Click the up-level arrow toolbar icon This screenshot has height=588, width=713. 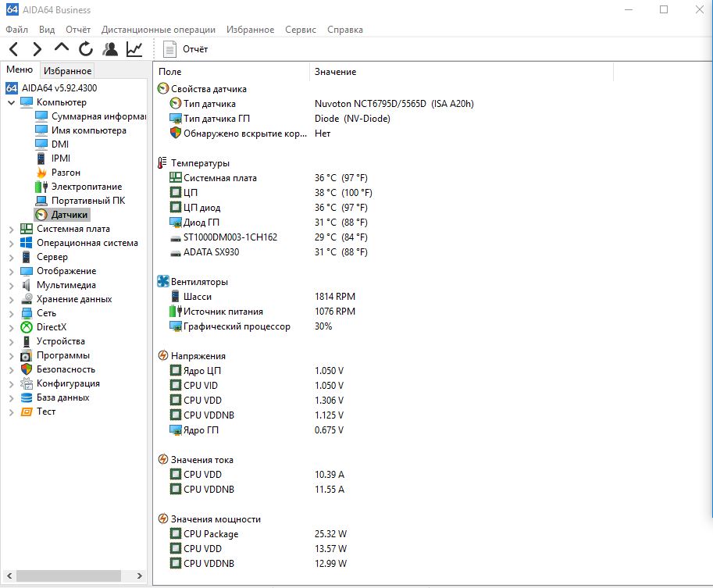pyautogui.click(x=62, y=48)
